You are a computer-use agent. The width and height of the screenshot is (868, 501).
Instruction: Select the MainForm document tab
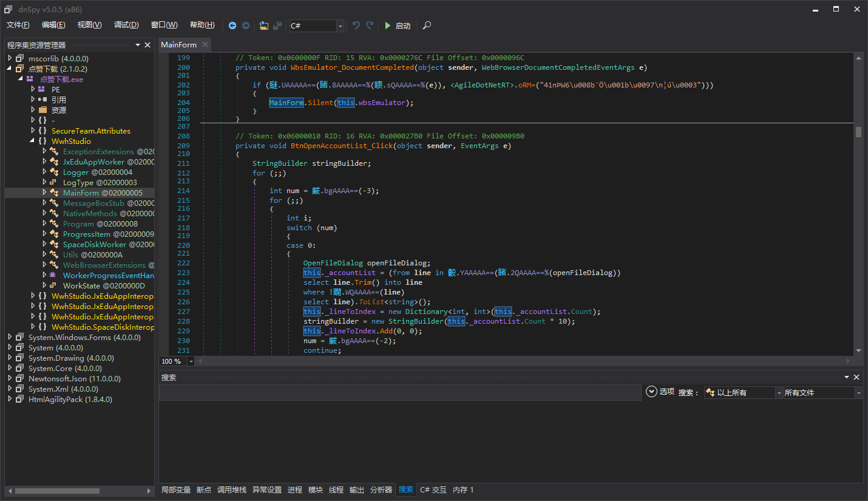click(x=178, y=44)
